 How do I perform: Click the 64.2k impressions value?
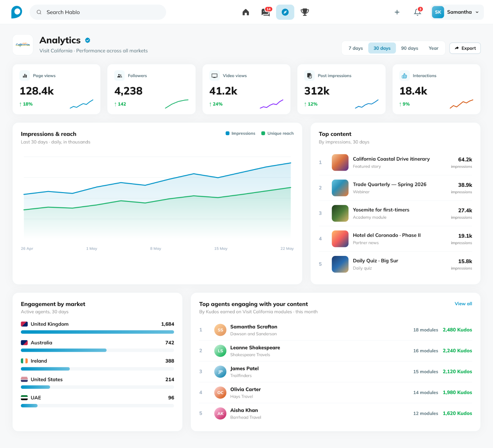coord(465,160)
